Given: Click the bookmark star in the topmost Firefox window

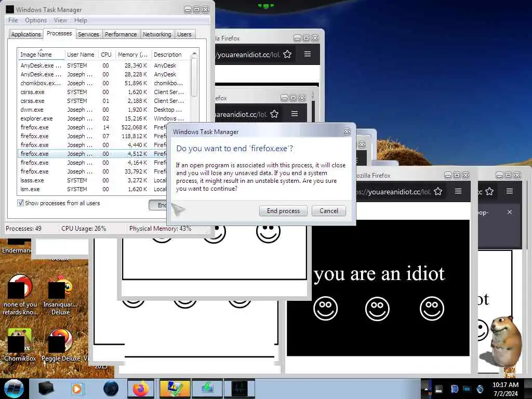Looking at the screenshot, I should 287,54.
